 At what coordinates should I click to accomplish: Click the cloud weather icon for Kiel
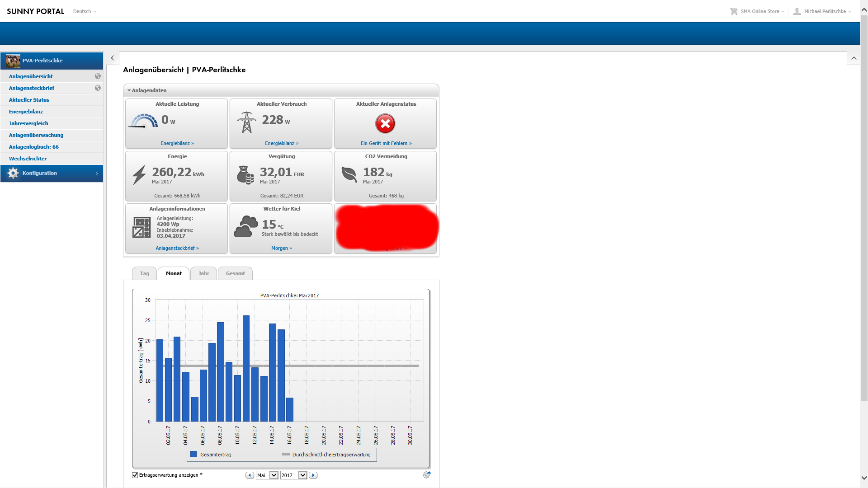tap(246, 226)
